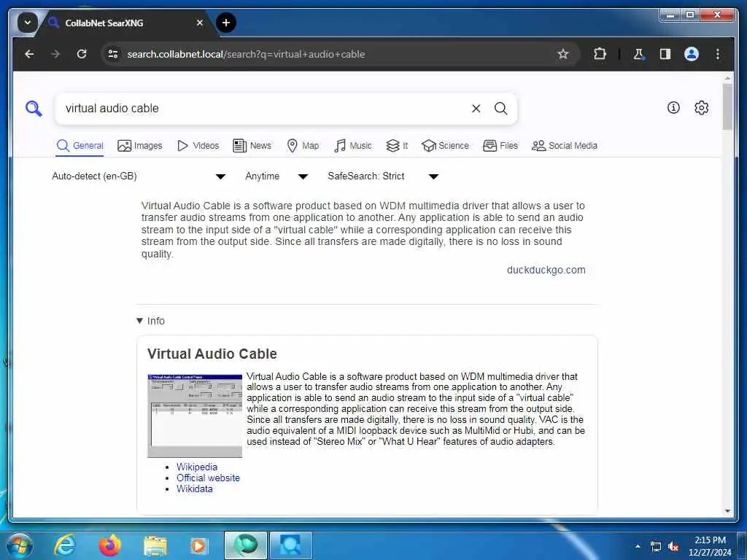The height and width of the screenshot is (560, 747).
Task: Click the scrollbar down arrow
Action: 727,511
